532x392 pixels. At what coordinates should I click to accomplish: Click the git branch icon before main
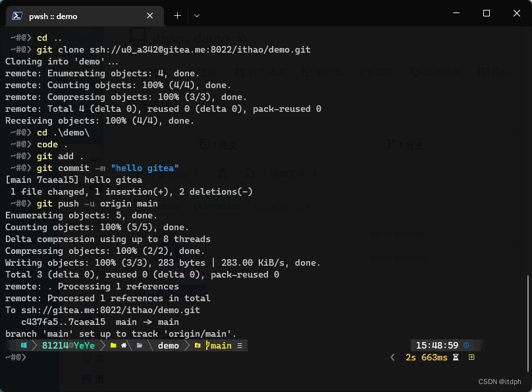point(207,345)
